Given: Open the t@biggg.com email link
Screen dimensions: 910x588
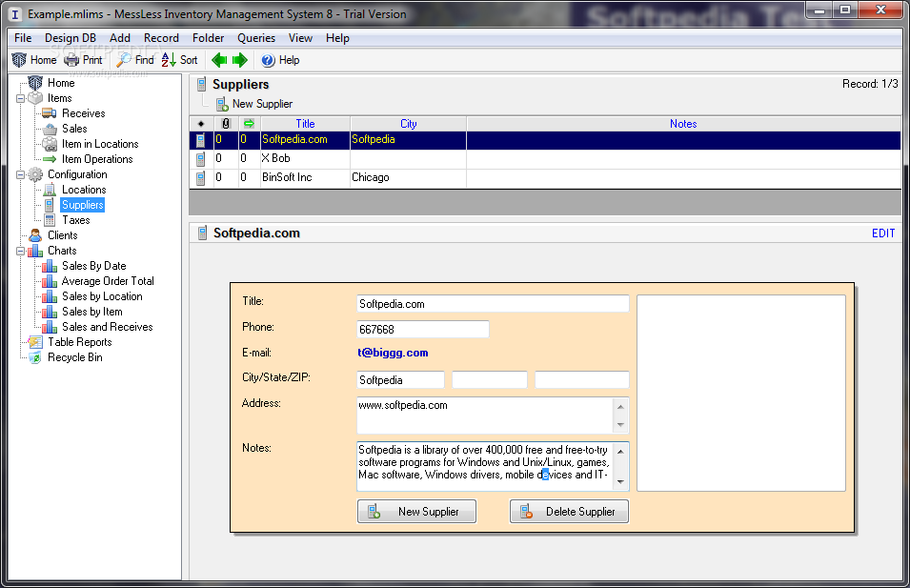Looking at the screenshot, I should click(393, 353).
